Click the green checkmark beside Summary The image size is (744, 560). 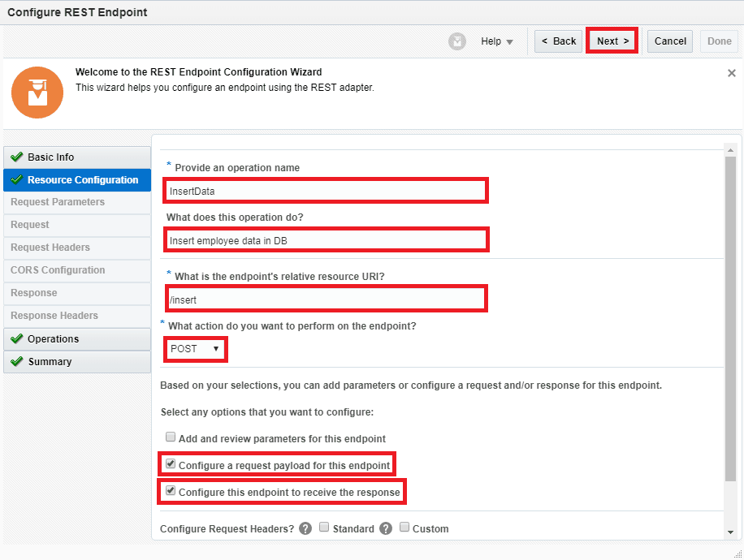tap(17, 362)
